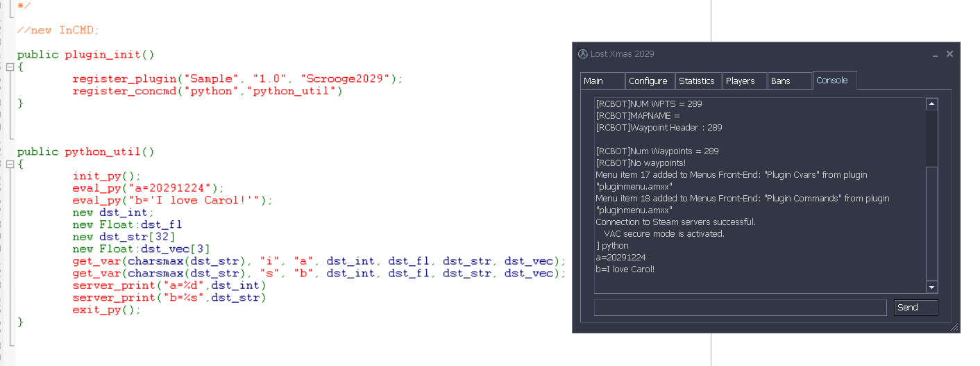Click the new dst_int declaration line

tap(113, 213)
